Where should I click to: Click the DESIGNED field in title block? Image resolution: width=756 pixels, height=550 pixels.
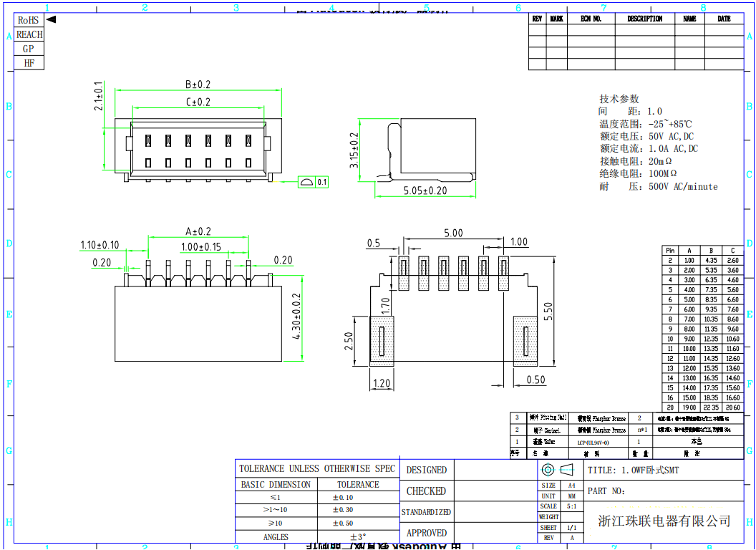pos(427,470)
